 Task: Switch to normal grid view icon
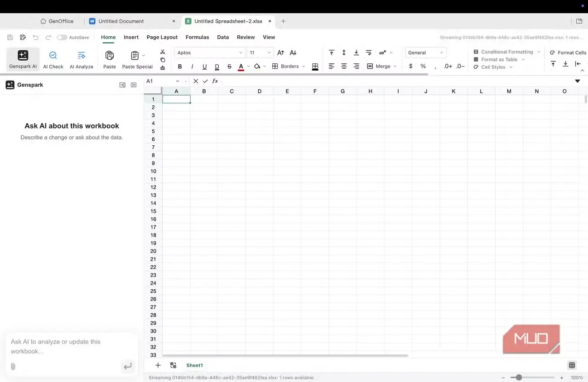[572, 365]
